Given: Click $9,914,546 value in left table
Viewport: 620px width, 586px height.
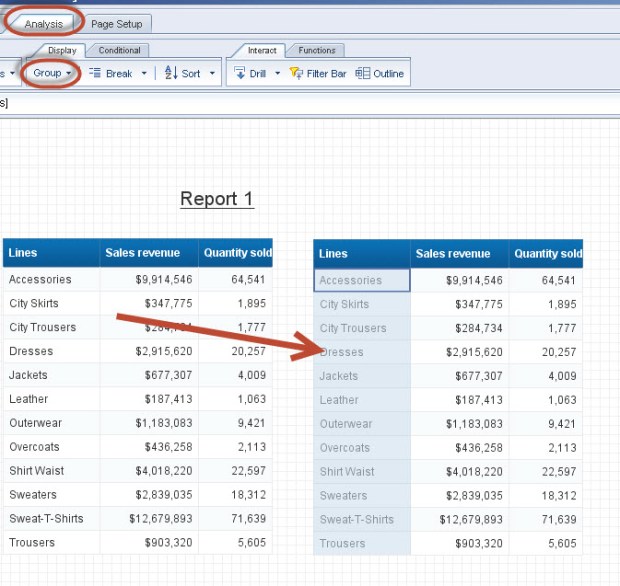Looking at the screenshot, I should point(164,280).
